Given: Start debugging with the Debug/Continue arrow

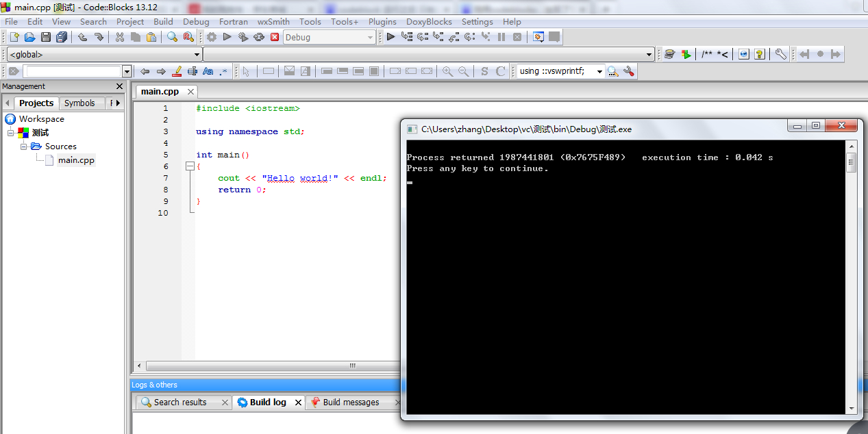Looking at the screenshot, I should tap(390, 37).
